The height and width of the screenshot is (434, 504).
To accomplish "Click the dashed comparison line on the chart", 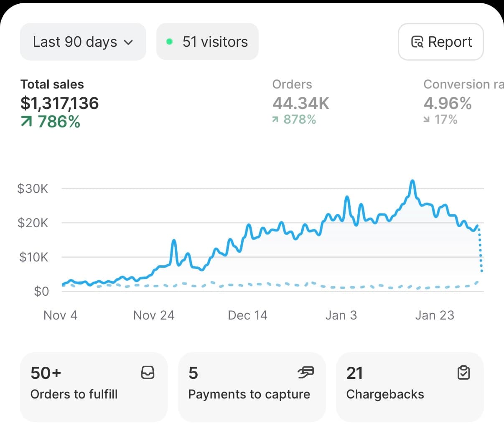I will coord(293,285).
